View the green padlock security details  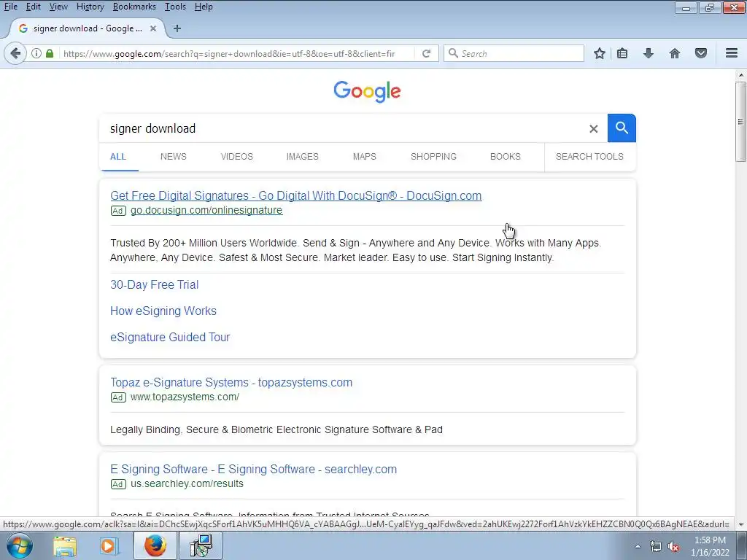50,53
